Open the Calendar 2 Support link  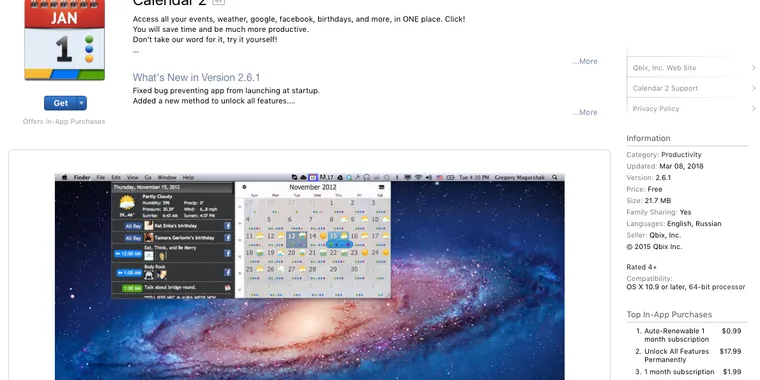665,88
